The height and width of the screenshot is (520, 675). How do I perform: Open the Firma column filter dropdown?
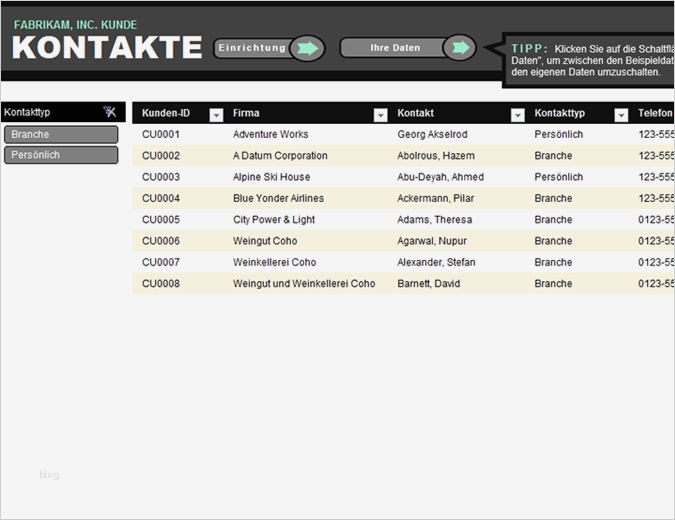(380, 115)
